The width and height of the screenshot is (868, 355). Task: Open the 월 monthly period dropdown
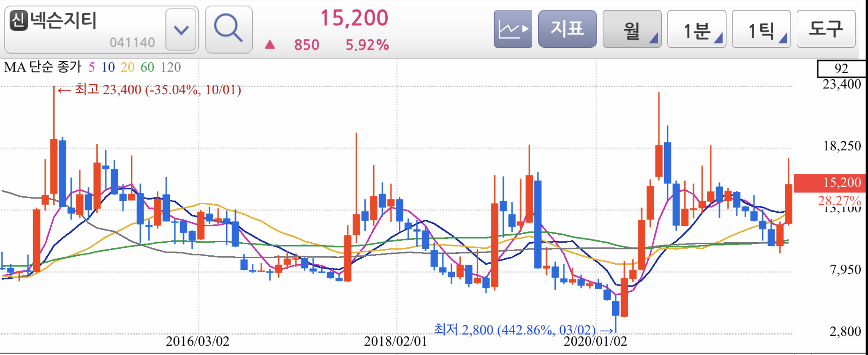coord(632,29)
